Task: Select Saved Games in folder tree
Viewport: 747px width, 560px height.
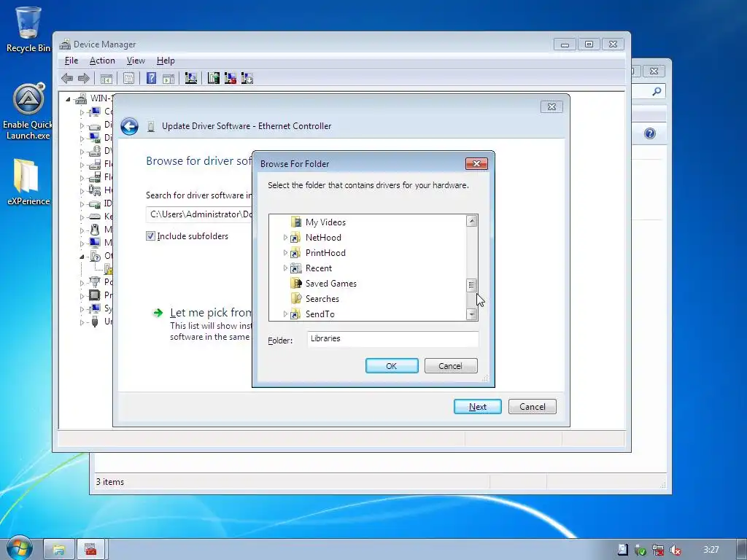Action: tap(330, 284)
